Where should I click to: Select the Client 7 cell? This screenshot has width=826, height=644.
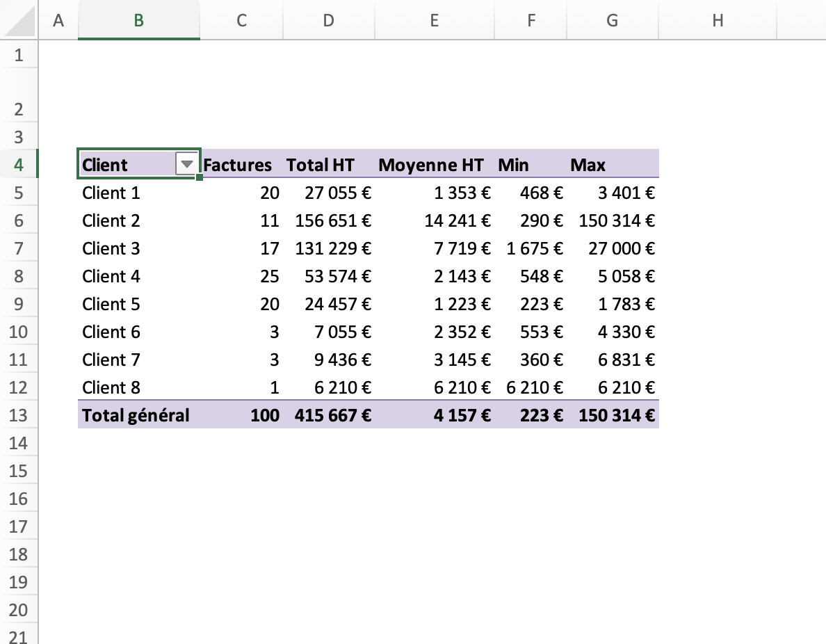[138, 360]
